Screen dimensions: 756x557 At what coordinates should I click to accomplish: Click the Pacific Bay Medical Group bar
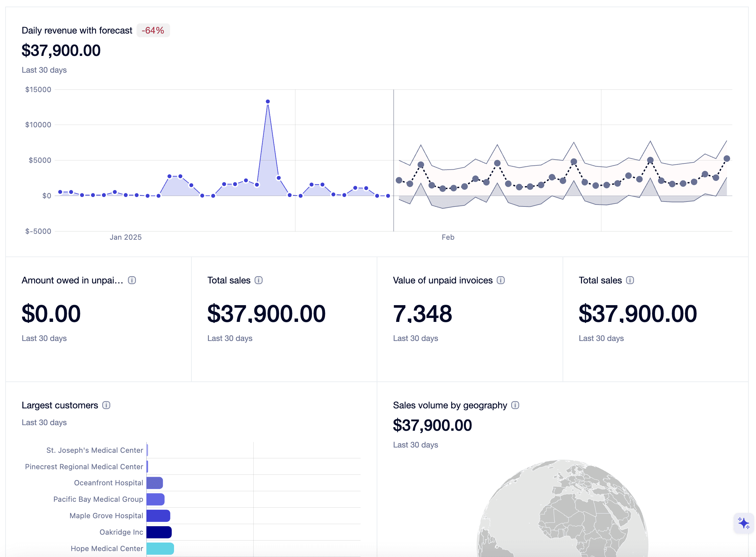156,499
